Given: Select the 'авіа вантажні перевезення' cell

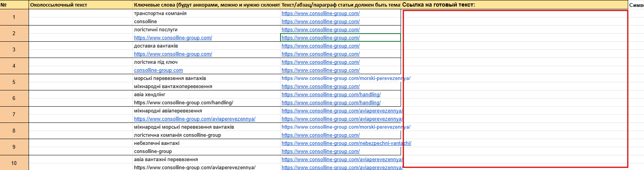Looking at the screenshot, I should 207,160.
